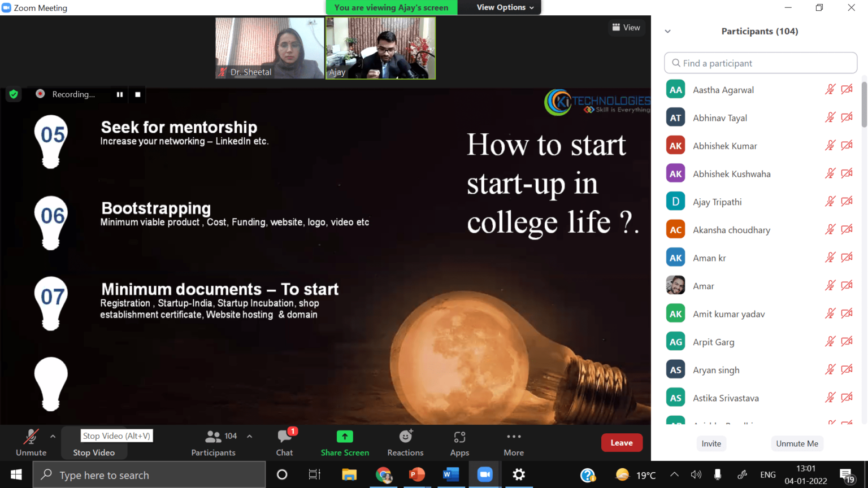Image resolution: width=868 pixels, height=488 pixels.
Task: Click the Leave meeting button
Action: pos(622,443)
